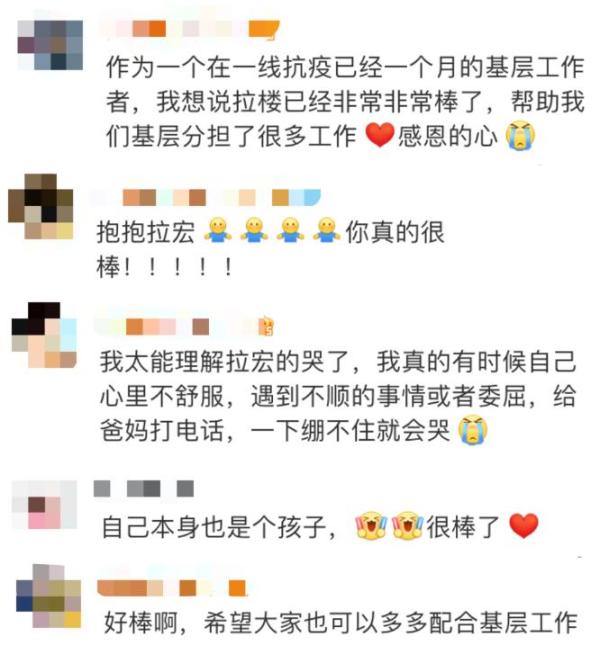Viewport: 600px width, 654px height.
Task: Click the red heart before 感恩的心
Action: (x=379, y=135)
